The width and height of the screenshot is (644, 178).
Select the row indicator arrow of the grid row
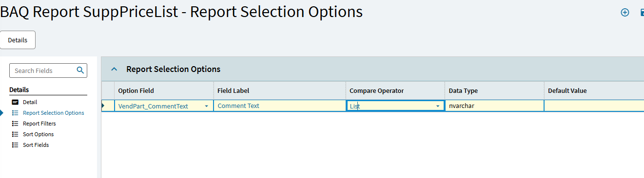tap(103, 106)
